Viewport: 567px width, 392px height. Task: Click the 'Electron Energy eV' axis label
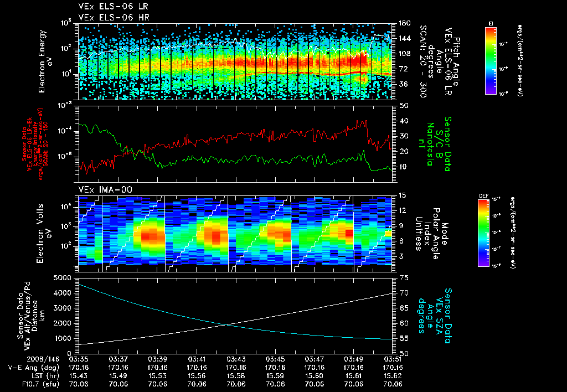(x=46, y=61)
